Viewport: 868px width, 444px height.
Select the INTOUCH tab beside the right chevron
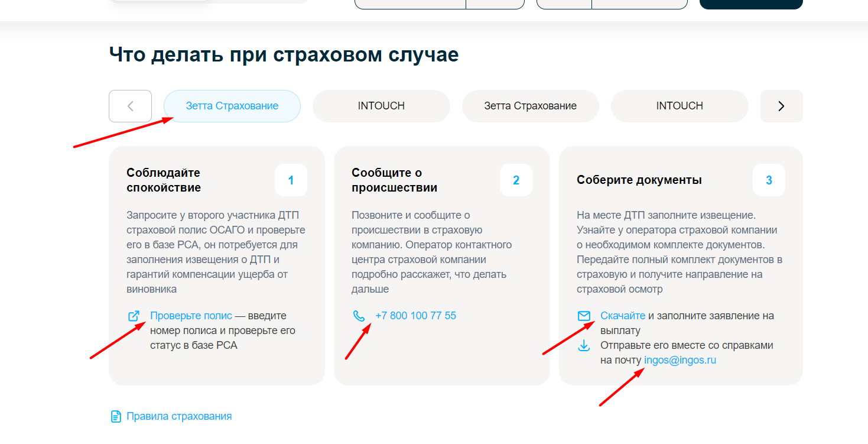click(x=680, y=106)
